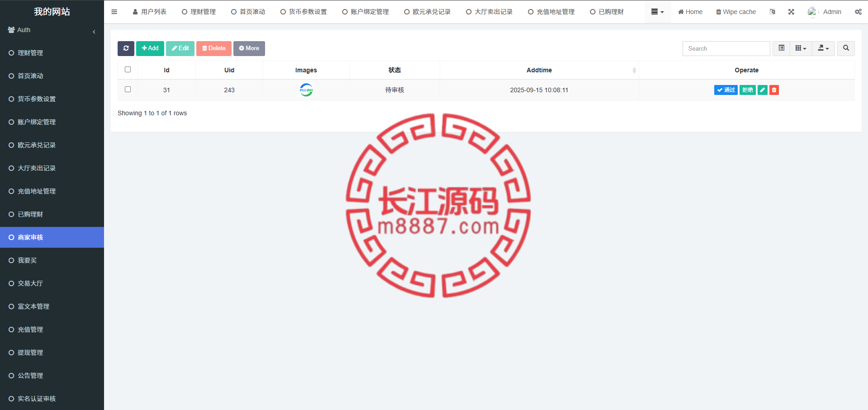The width and height of the screenshot is (868, 410).
Task: Toggle the sidebar with the hamburger icon
Action: [x=114, y=12]
